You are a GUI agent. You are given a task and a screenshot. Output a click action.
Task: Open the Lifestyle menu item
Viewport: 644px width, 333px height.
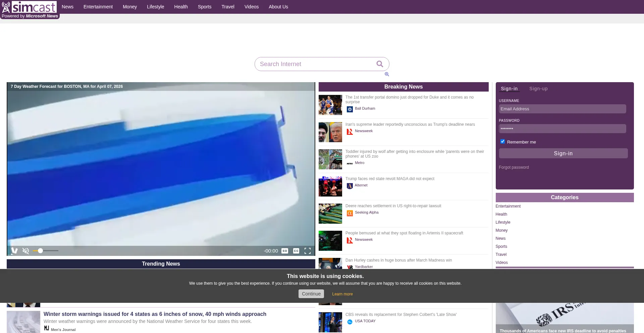click(155, 7)
